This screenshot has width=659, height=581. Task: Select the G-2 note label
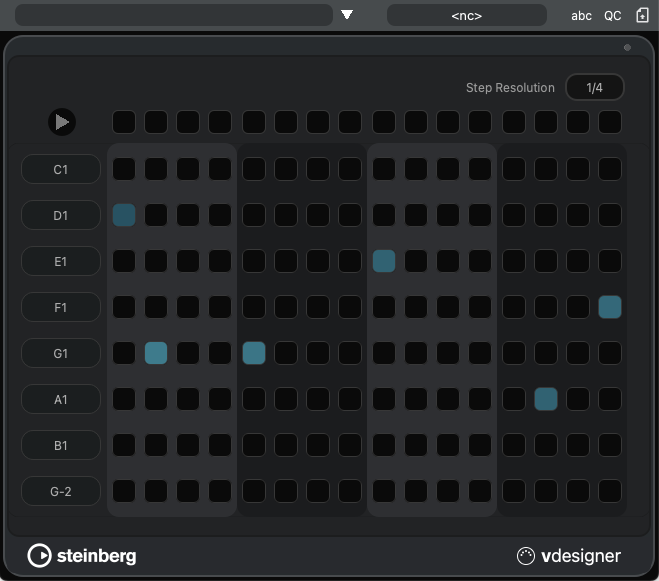(x=61, y=491)
